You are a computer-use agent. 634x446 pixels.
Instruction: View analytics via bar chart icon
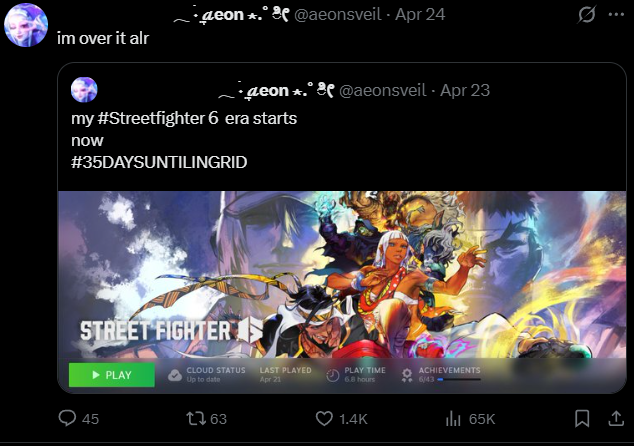[x=453, y=419]
